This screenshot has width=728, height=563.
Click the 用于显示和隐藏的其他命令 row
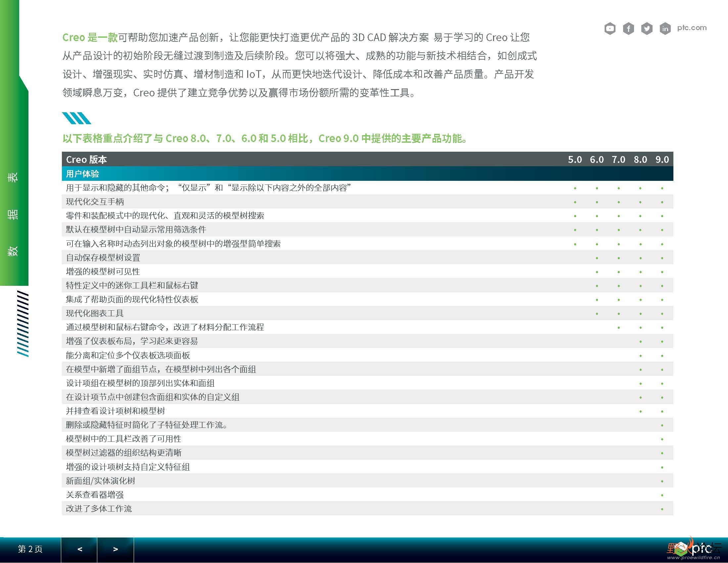click(x=367, y=188)
